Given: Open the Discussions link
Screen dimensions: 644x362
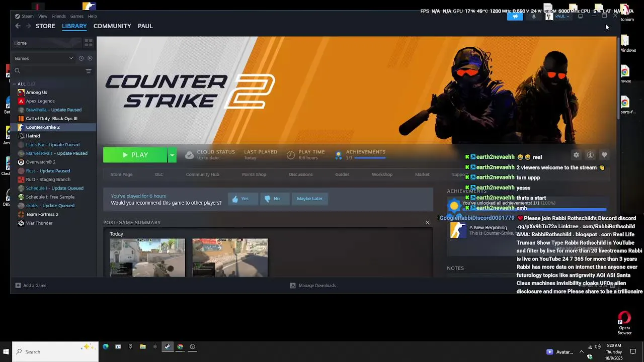Looking at the screenshot, I should [301, 174].
